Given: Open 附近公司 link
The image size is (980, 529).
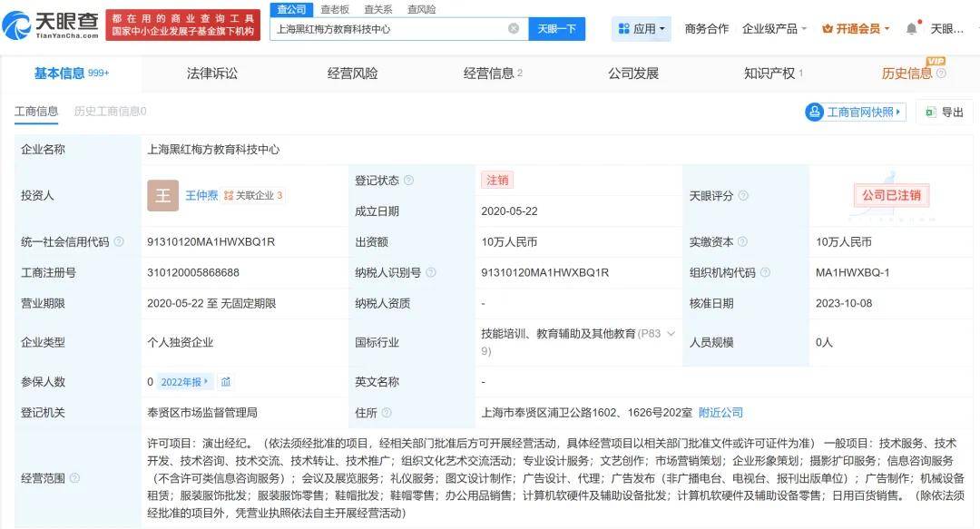Looking at the screenshot, I should coord(720,413).
